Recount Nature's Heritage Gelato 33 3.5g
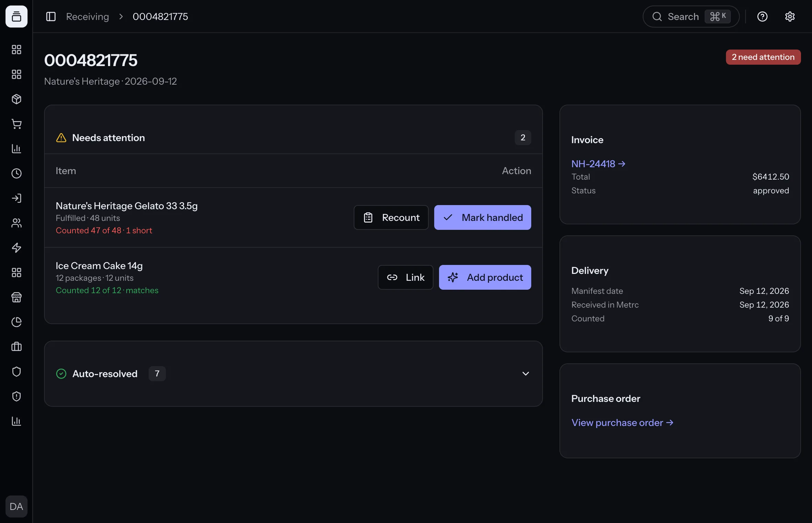The height and width of the screenshot is (523, 812). coord(391,217)
